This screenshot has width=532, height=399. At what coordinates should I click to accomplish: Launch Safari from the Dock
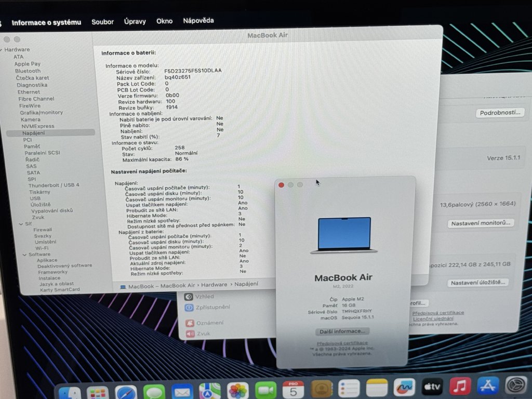pyautogui.click(x=126, y=393)
